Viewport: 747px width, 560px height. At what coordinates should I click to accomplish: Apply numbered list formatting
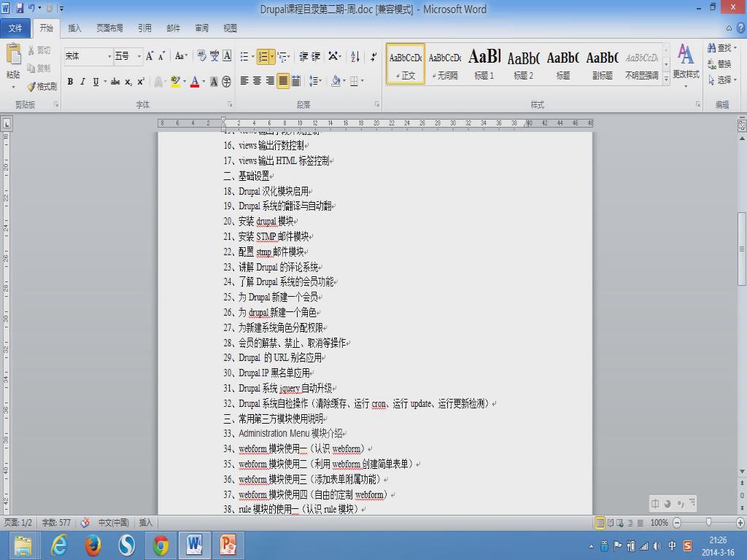tap(263, 57)
